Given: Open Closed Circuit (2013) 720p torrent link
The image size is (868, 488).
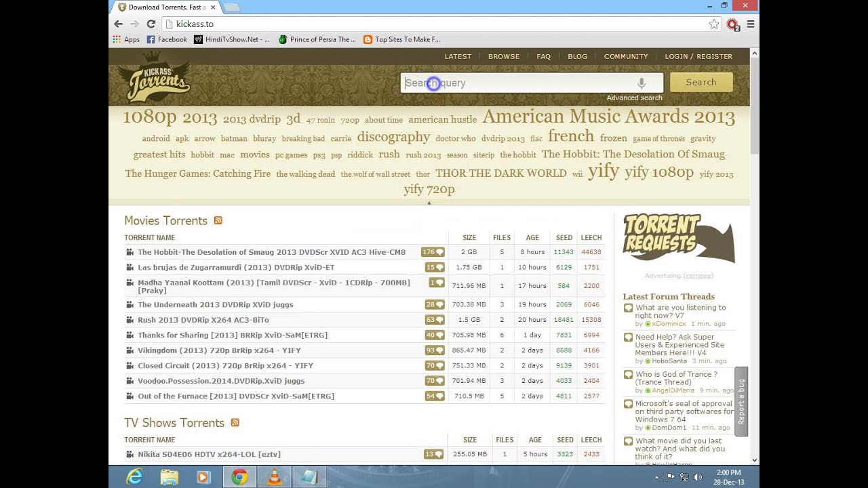Looking at the screenshot, I should pos(225,365).
